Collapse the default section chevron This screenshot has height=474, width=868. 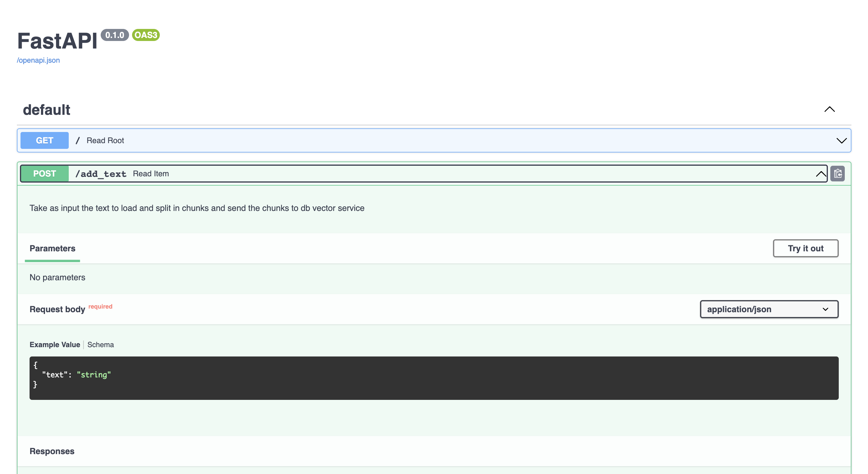829,109
